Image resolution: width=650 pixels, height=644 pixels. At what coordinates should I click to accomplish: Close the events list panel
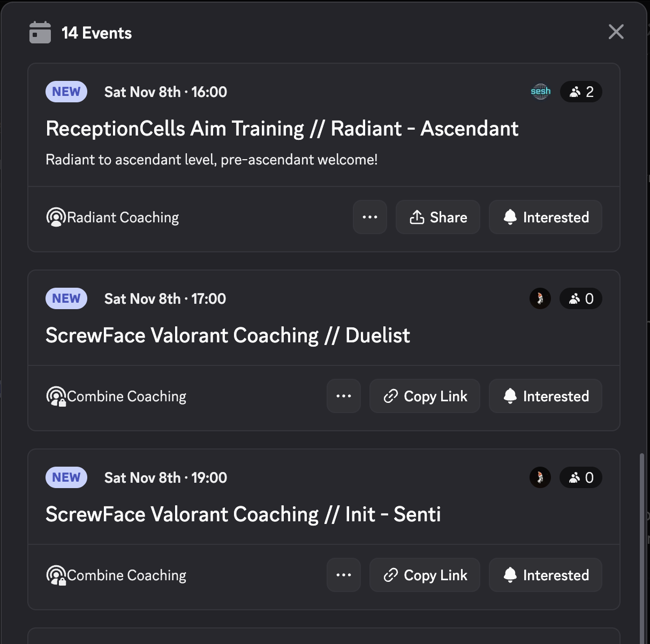click(x=616, y=32)
